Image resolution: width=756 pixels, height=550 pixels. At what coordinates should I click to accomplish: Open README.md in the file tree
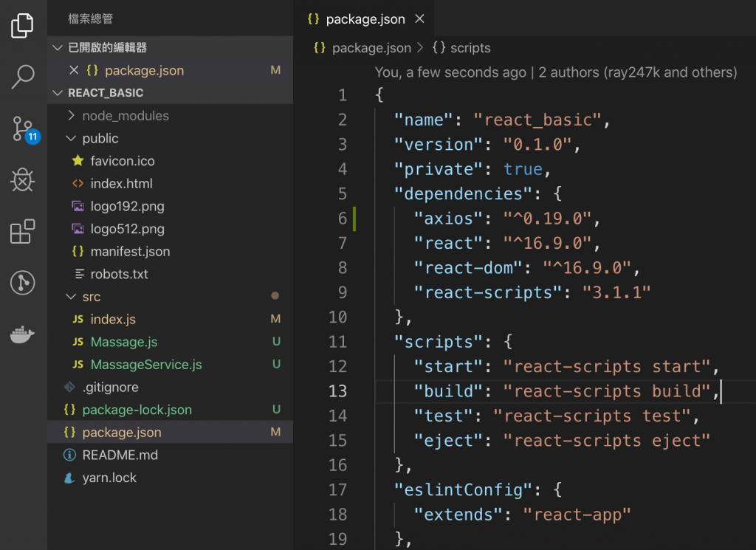pos(120,455)
